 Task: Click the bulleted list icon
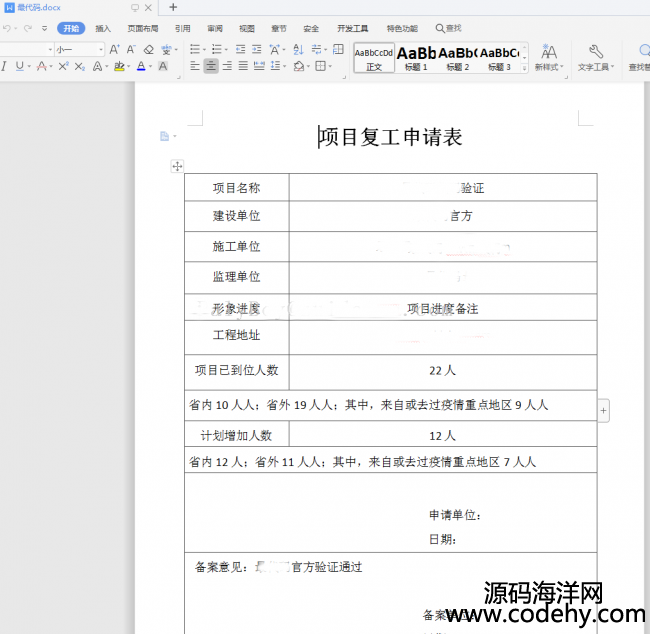pyautogui.click(x=195, y=49)
